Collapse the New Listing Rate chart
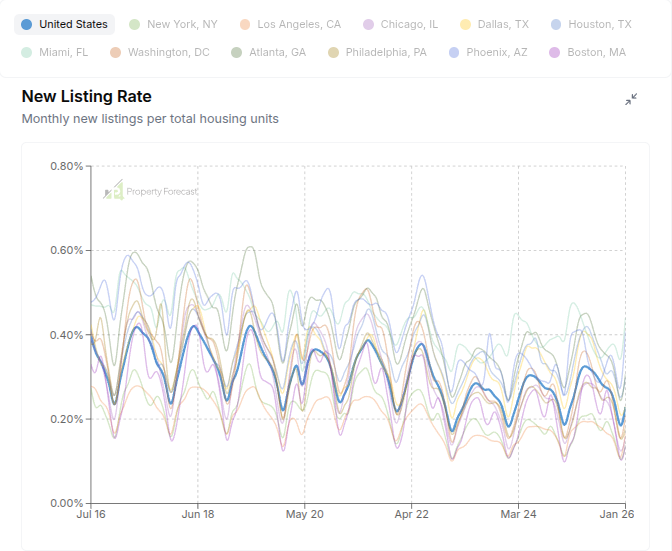The width and height of the screenshot is (672, 551). pyautogui.click(x=631, y=99)
